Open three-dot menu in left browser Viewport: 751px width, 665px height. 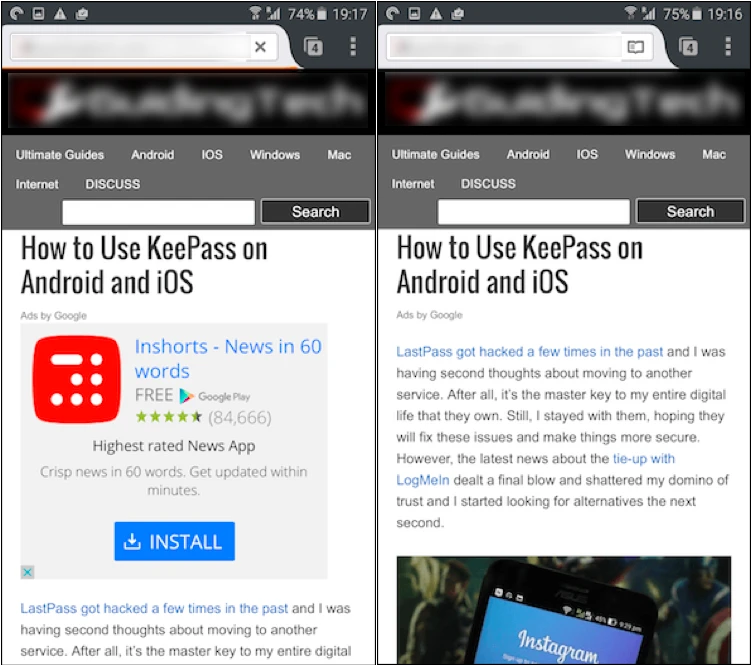pyautogui.click(x=353, y=46)
